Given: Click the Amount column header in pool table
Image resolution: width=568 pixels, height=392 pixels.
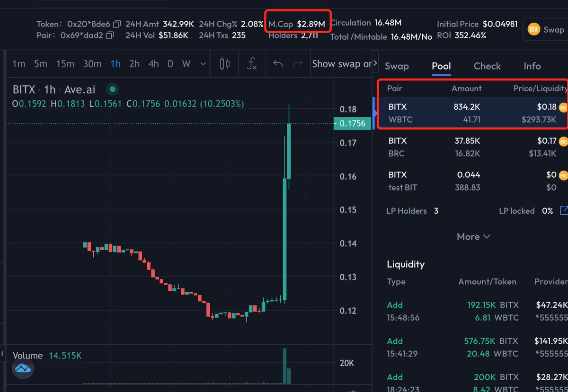Looking at the screenshot, I should point(467,88).
